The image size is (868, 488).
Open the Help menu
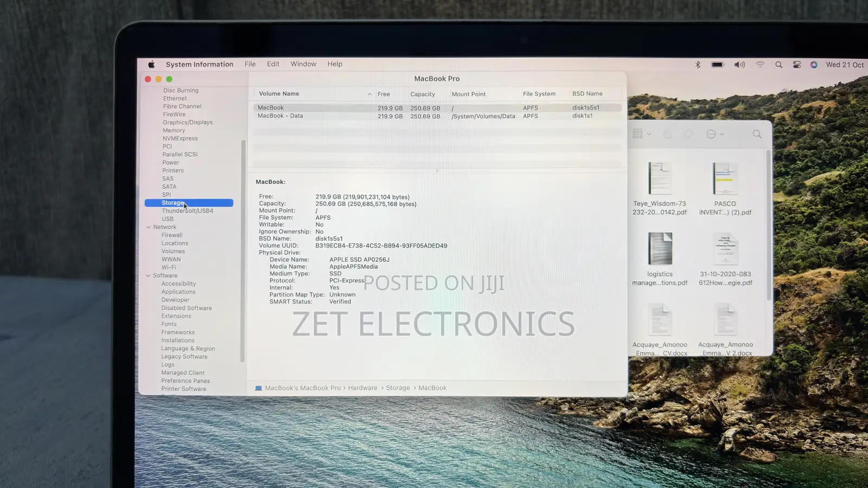click(335, 64)
